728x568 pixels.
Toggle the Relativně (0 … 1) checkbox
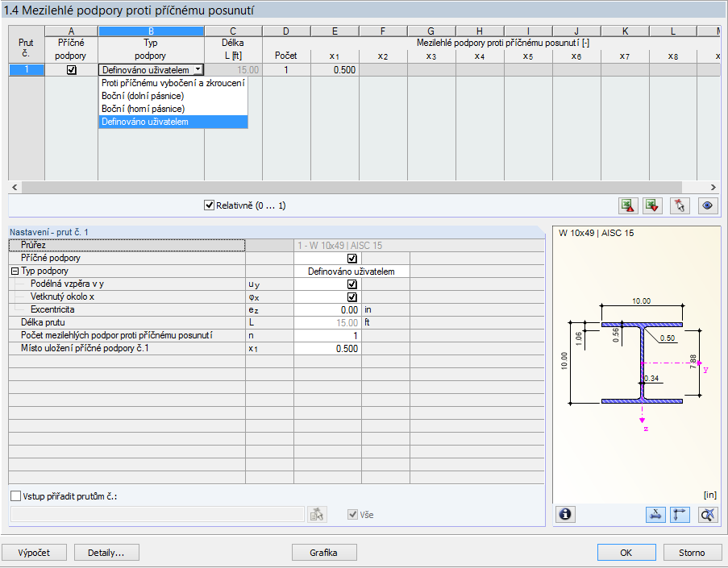coord(210,205)
